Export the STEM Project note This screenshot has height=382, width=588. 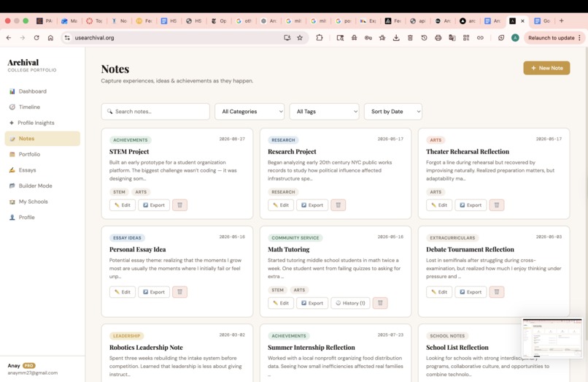pos(154,205)
